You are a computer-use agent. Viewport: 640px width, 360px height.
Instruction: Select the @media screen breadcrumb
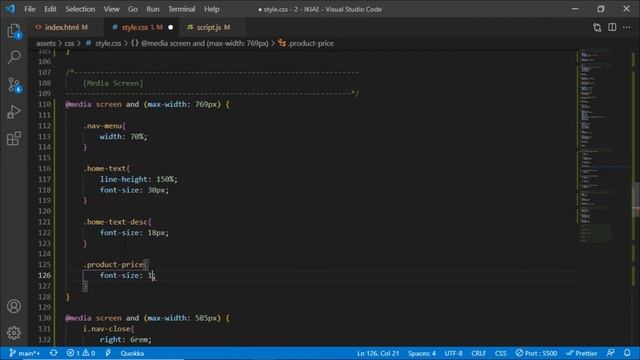(x=200, y=43)
